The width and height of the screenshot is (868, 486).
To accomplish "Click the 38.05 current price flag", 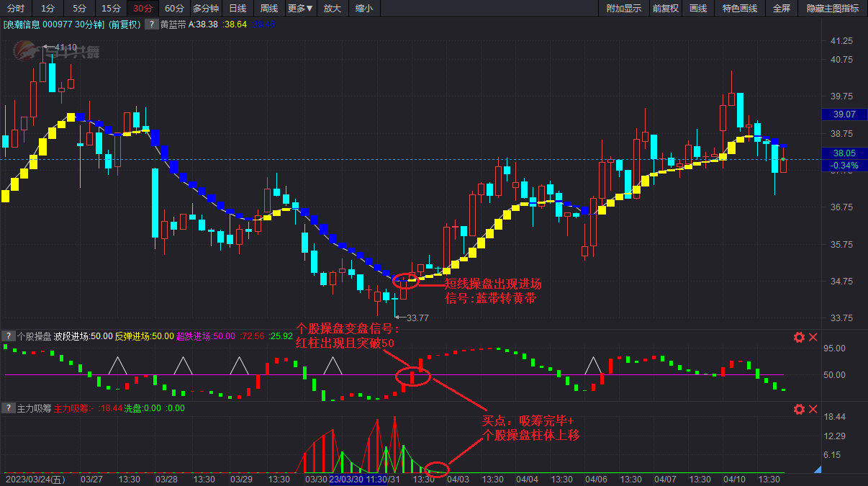I will pyautogui.click(x=844, y=153).
